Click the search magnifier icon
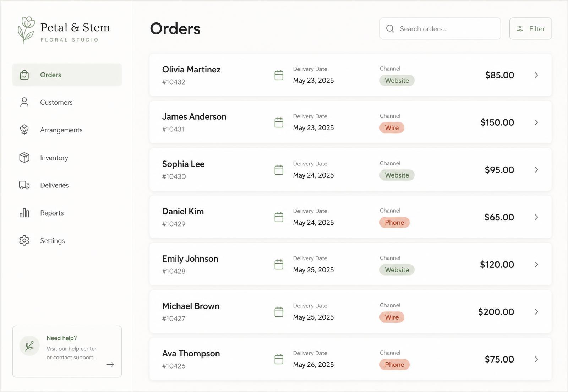 (x=390, y=29)
